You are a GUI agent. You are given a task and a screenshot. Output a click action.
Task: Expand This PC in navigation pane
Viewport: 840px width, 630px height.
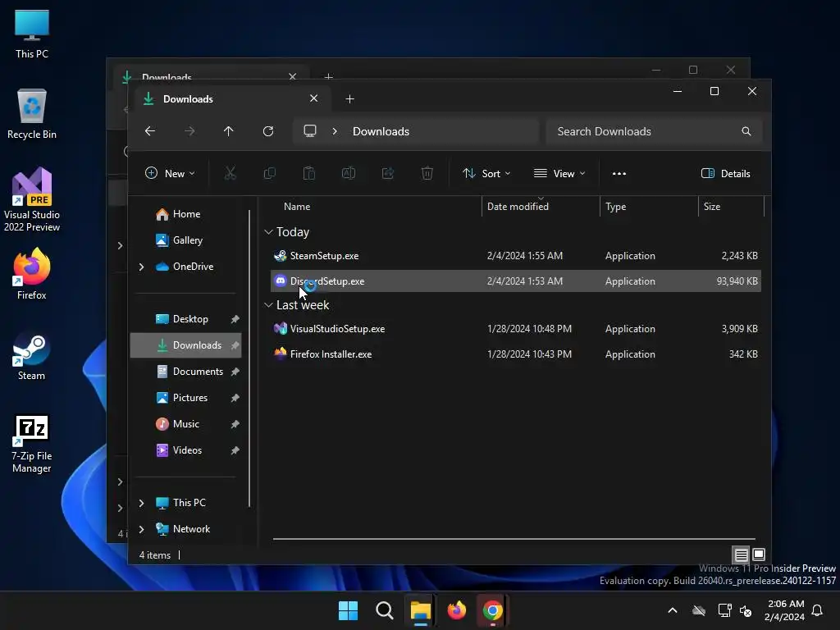[x=141, y=503]
